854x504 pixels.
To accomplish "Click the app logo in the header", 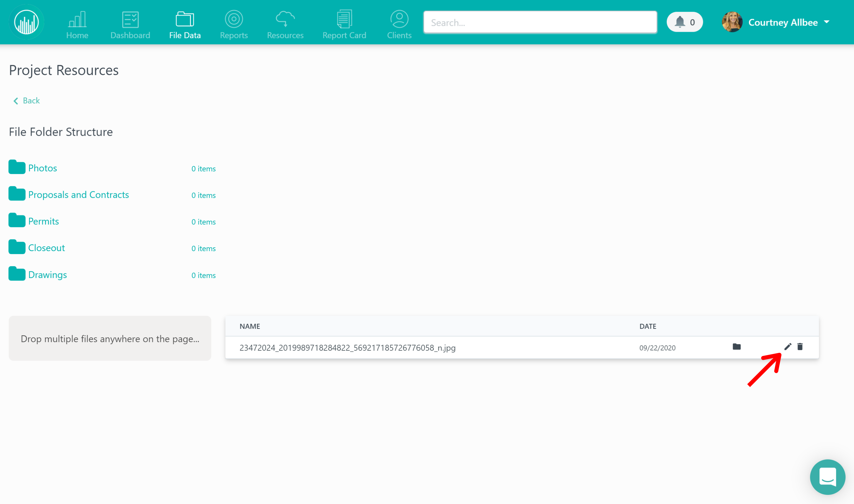I will [27, 22].
